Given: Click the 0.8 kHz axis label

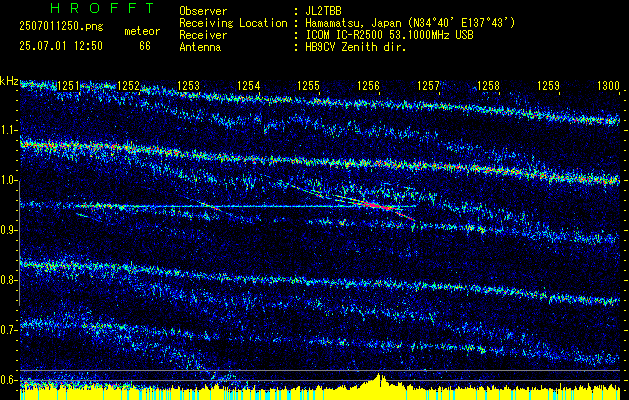Looking at the screenshot, I should 9,280.
